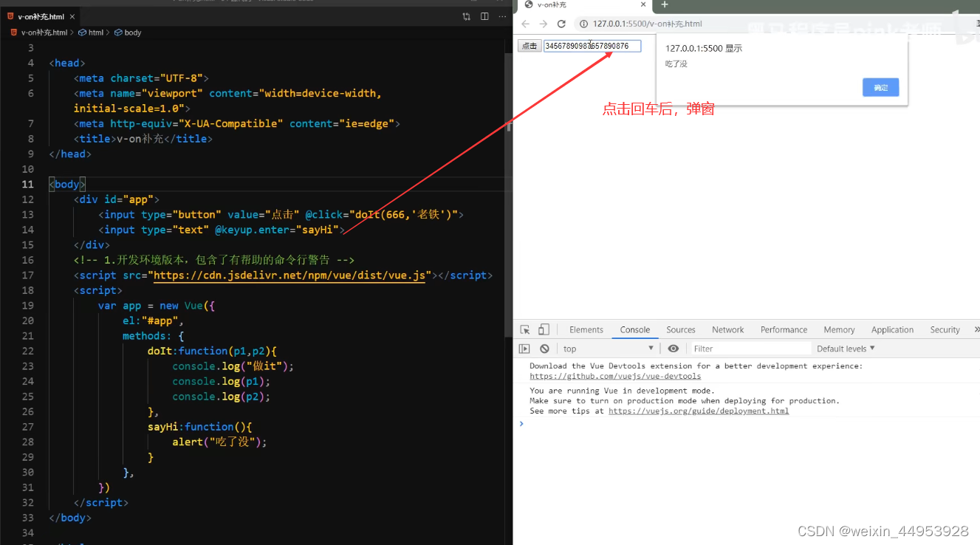980x545 pixels.
Task: Click the browser address bar URL
Action: (647, 24)
